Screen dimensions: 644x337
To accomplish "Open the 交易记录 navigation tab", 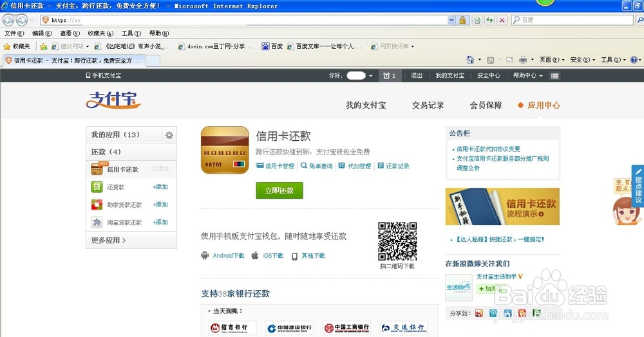I will pos(428,105).
